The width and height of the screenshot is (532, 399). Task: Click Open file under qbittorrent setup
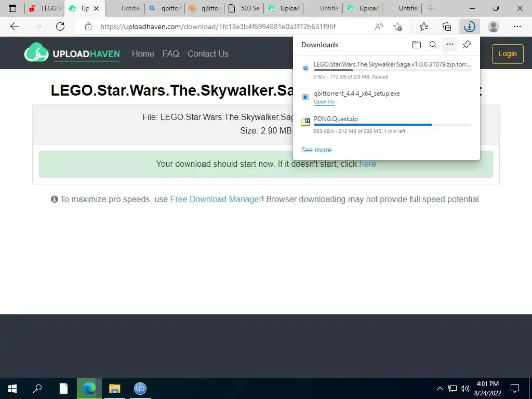(x=324, y=102)
